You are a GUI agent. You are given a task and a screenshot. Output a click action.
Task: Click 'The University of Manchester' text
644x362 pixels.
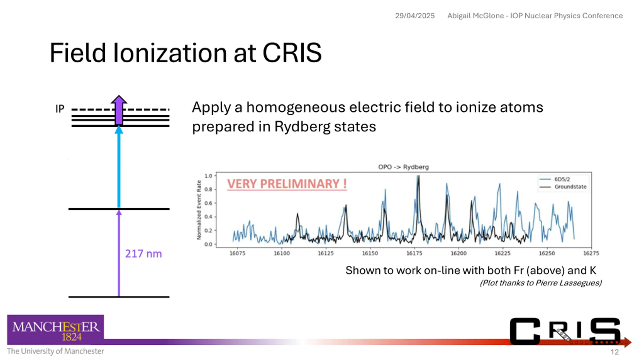click(x=55, y=351)
